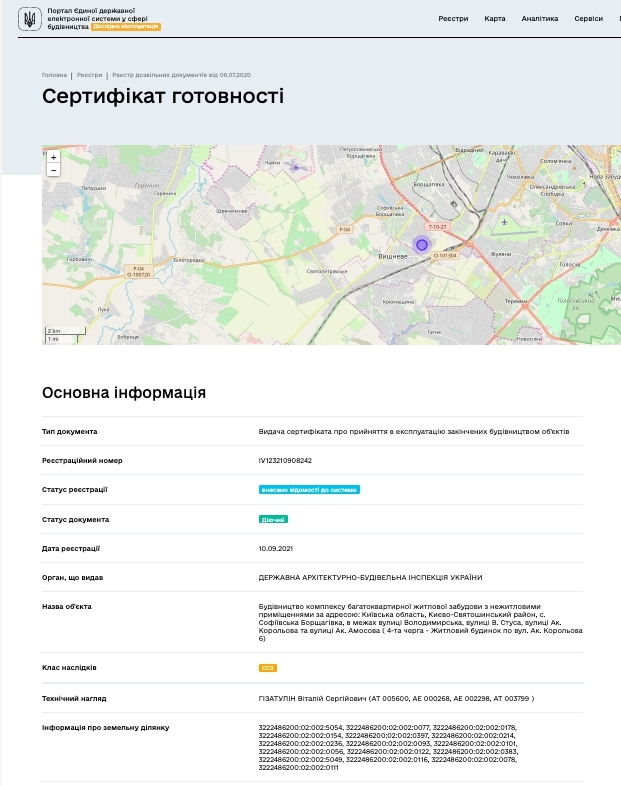Viewport: 621px width, 786px height.
Task: Zoom out the map with minus button
Action: (54, 170)
